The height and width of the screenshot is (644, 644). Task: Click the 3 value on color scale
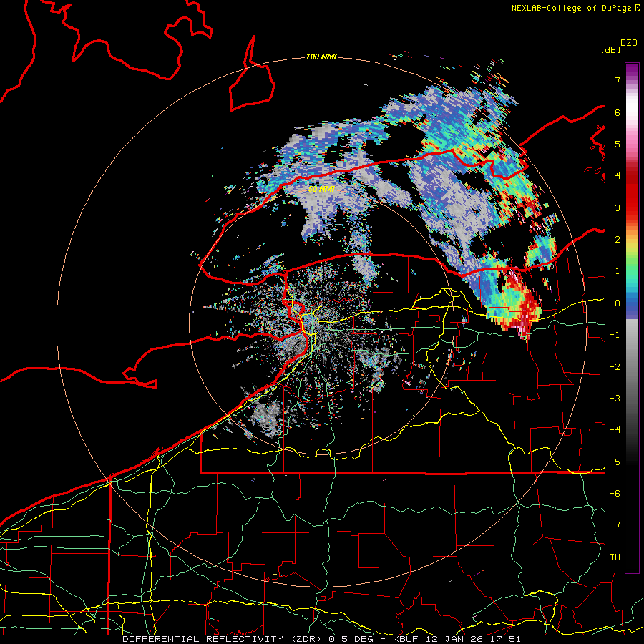(x=618, y=208)
